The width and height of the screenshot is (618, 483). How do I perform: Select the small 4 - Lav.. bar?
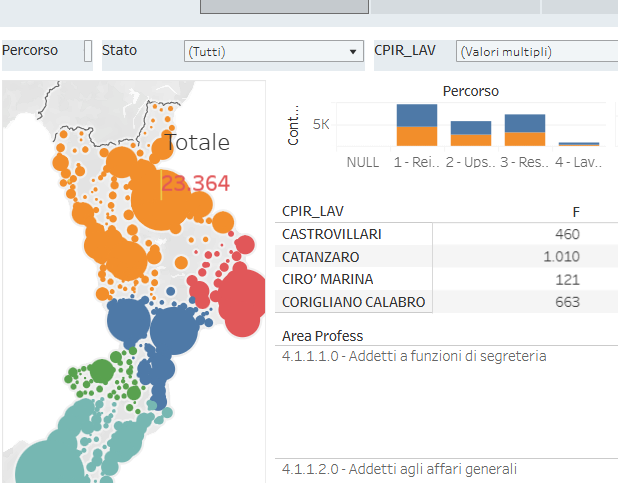(579, 144)
